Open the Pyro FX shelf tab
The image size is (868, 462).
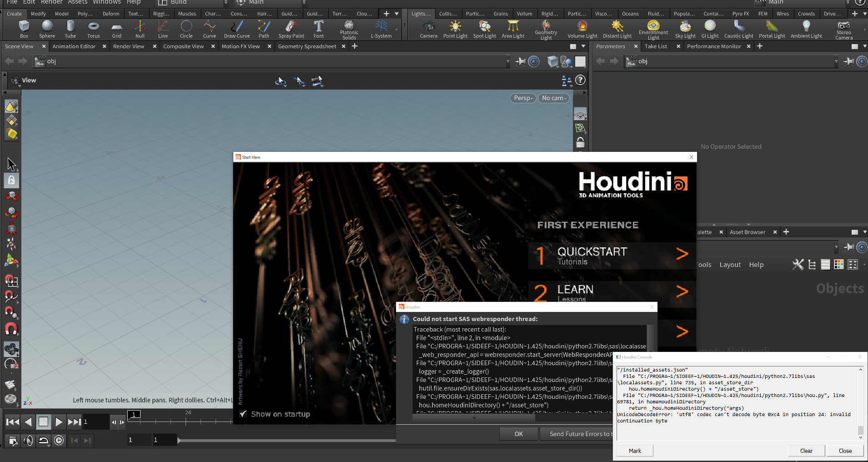(x=740, y=14)
